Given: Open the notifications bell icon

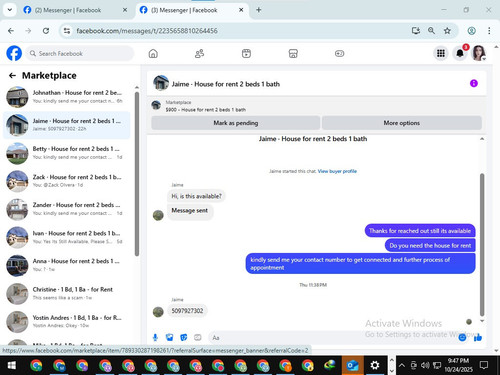Looking at the screenshot, I should click(460, 53).
